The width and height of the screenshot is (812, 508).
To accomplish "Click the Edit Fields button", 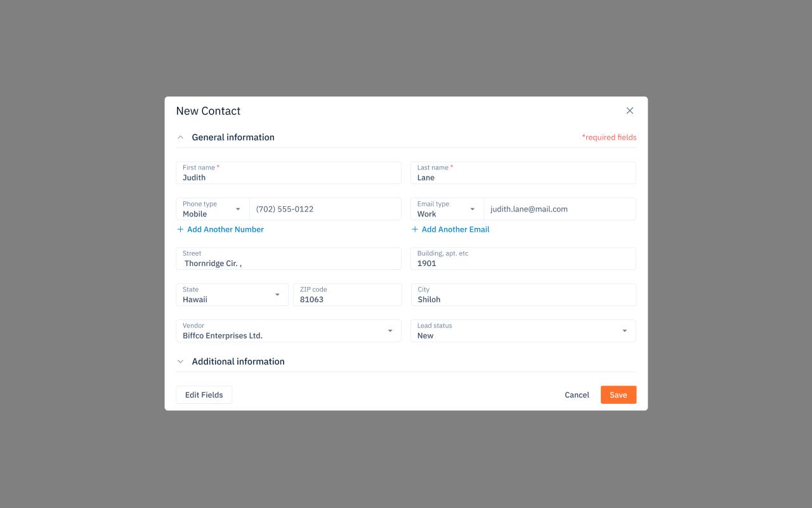I will tap(204, 394).
